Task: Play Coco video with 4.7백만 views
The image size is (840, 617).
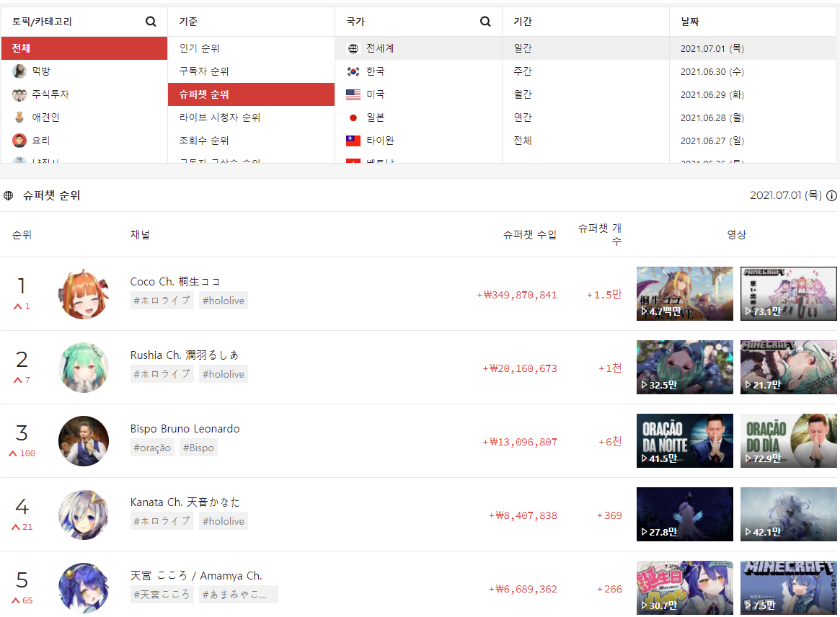Action: [685, 293]
